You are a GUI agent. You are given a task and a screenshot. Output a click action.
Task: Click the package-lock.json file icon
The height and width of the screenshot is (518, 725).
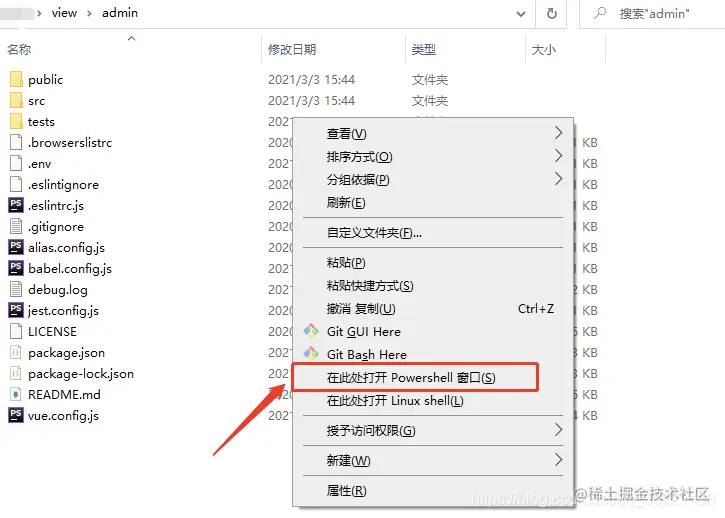click(x=16, y=373)
